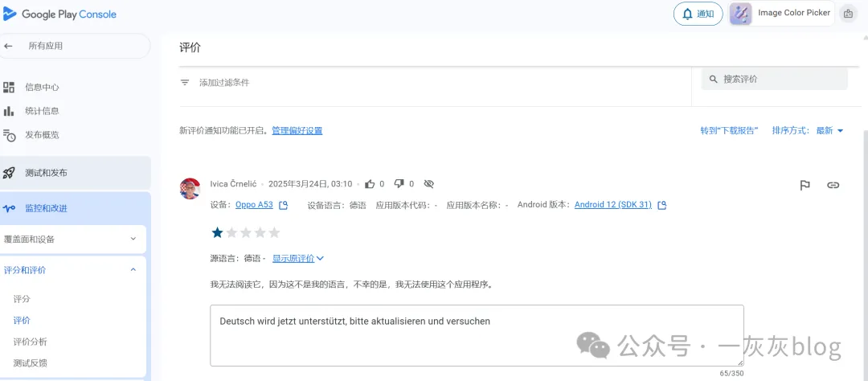Click the 搜索评价 search field
The width and height of the screenshot is (868, 381).
774,79
